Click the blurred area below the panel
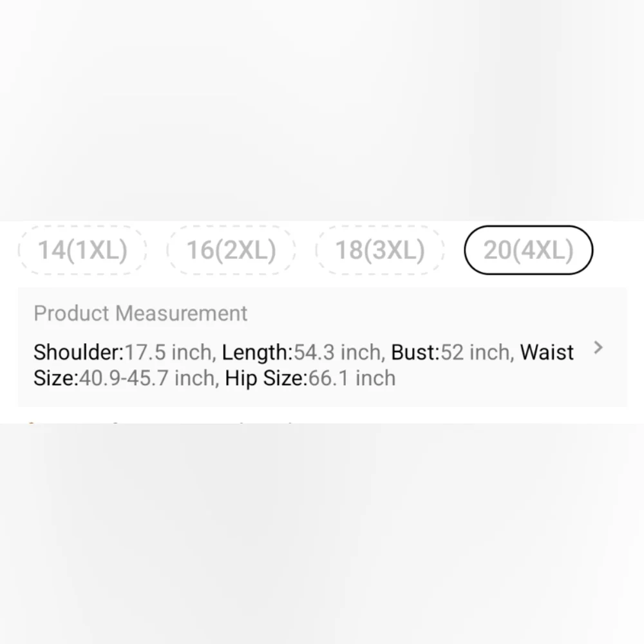 (322, 534)
